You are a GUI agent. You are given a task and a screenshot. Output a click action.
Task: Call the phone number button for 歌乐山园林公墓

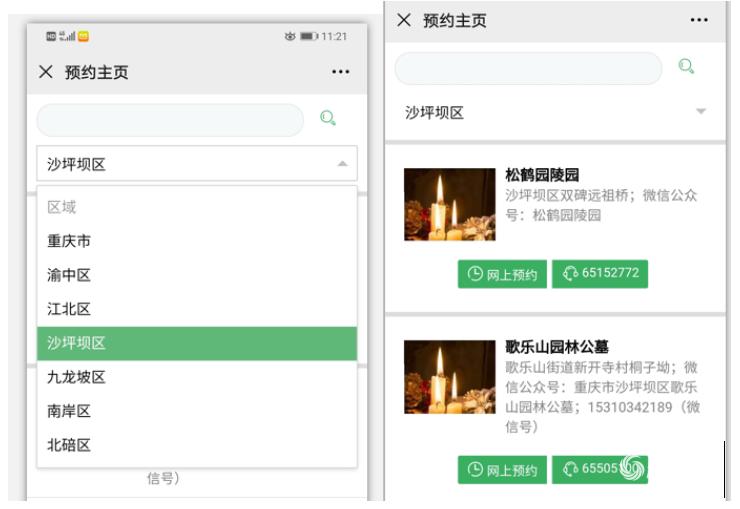point(600,469)
